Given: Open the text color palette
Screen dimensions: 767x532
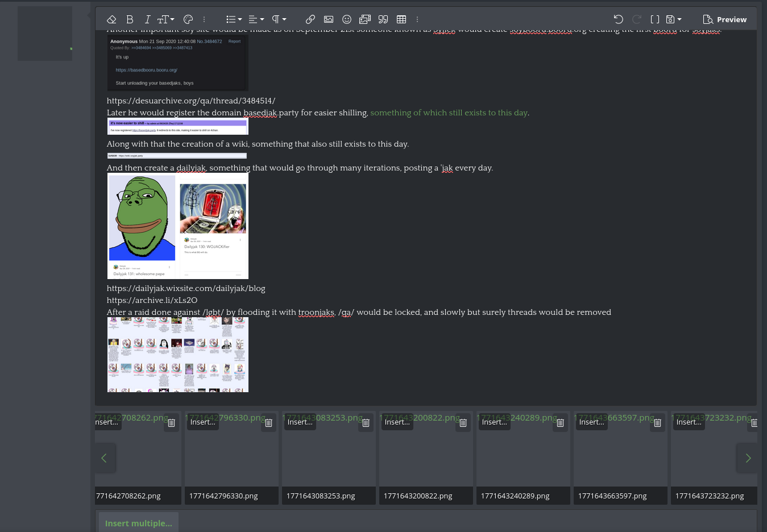Looking at the screenshot, I should click(x=188, y=19).
